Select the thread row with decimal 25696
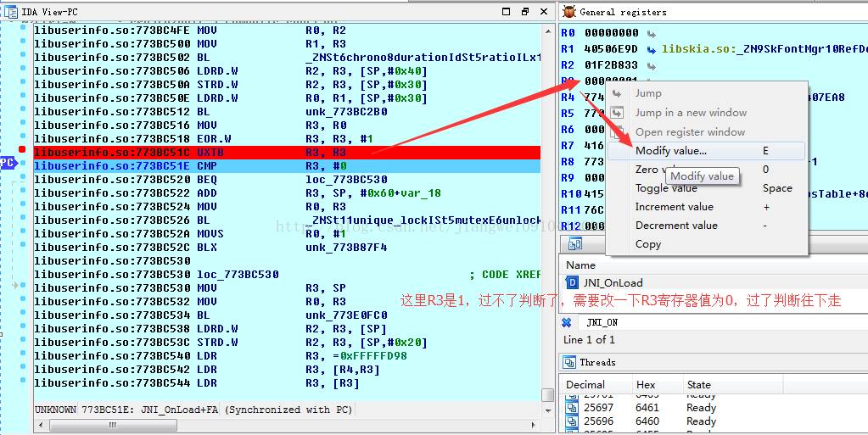The image size is (868, 435). click(x=714, y=421)
